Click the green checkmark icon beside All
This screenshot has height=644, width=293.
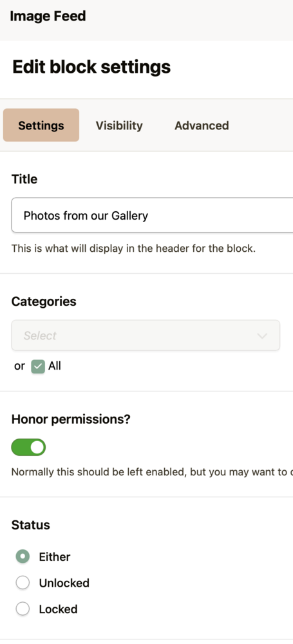tap(38, 366)
